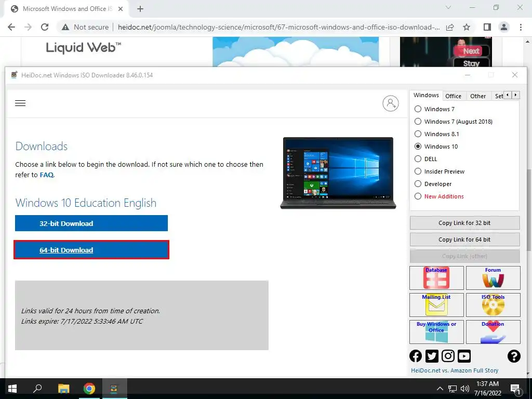532x399 pixels.
Task: Show hidden system tray icons
Action: click(x=440, y=389)
